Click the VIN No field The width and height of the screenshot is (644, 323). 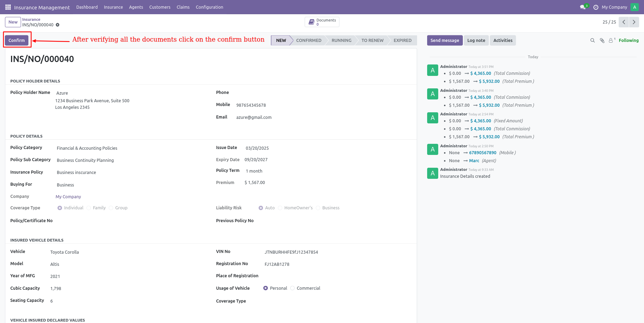(291, 252)
